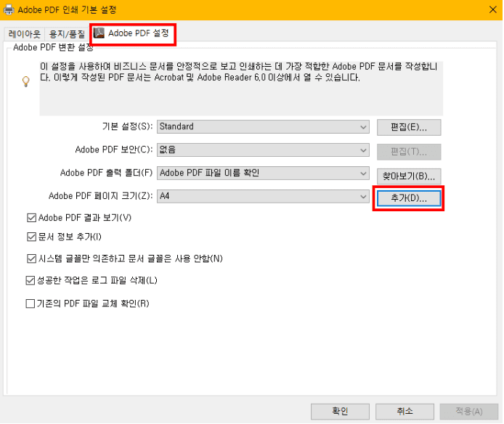Click the Adobe PDF icon on settings tab

99,33
